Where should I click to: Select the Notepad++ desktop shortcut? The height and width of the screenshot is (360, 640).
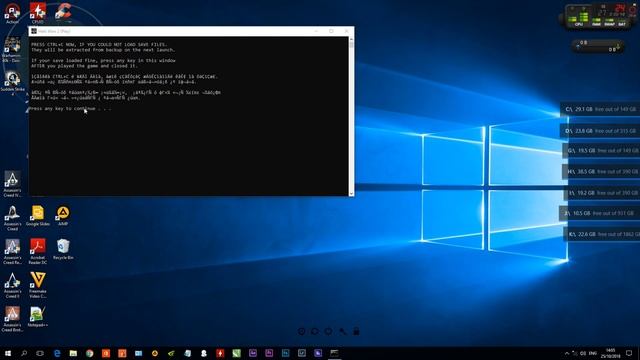click(x=38, y=317)
